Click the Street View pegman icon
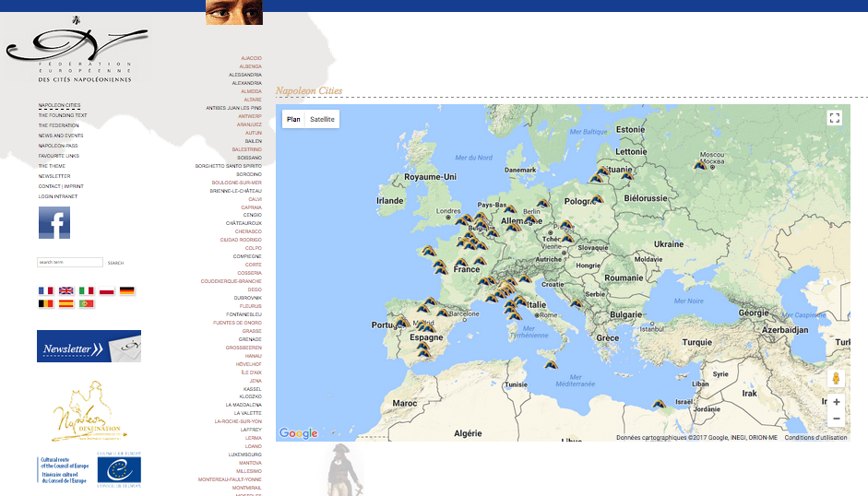The height and width of the screenshot is (496, 868). pyautogui.click(x=836, y=378)
